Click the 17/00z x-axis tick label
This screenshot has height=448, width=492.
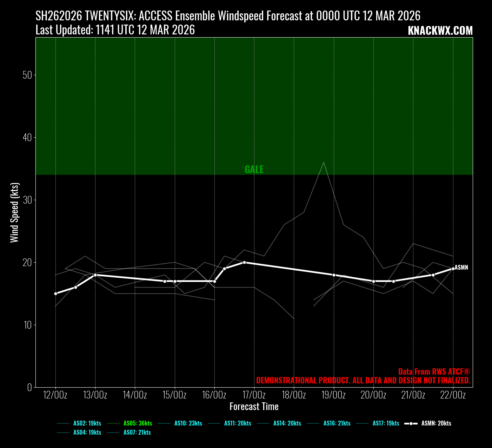(x=254, y=395)
